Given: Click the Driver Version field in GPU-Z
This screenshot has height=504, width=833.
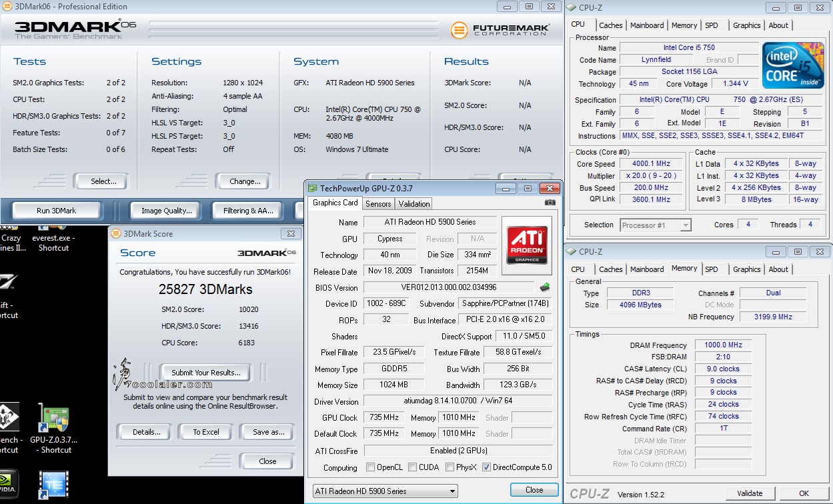Looking at the screenshot, I should pyautogui.click(x=458, y=401).
